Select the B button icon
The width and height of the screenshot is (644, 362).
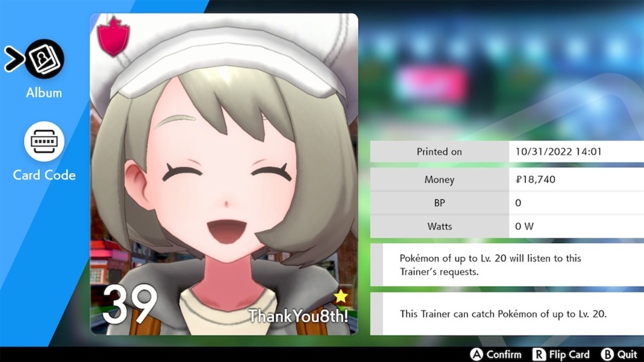click(x=607, y=355)
